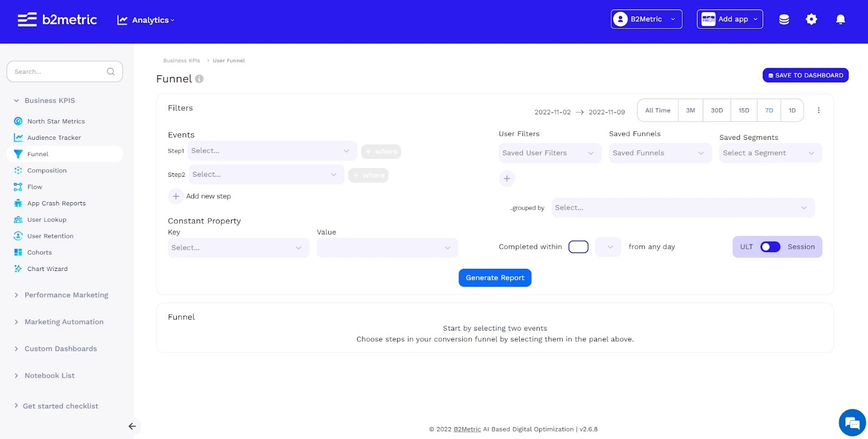Select 1D date range
This screenshot has height=439, width=868.
click(792, 111)
